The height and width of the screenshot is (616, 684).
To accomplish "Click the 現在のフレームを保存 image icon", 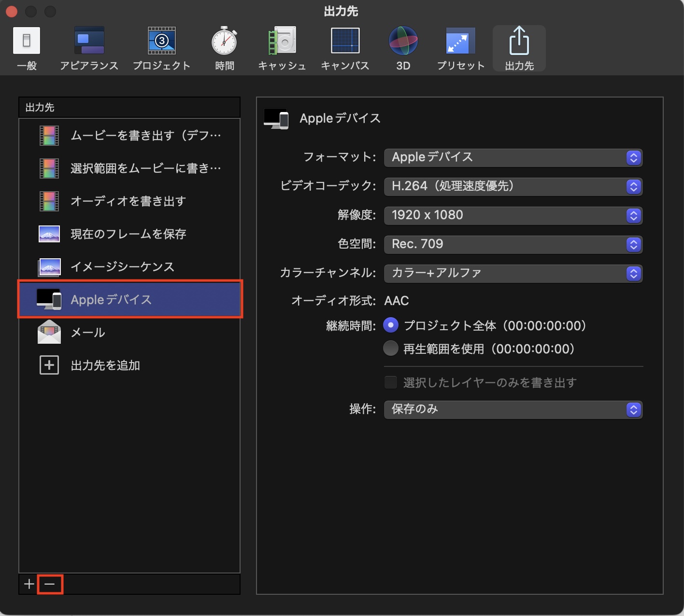I will click(49, 234).
